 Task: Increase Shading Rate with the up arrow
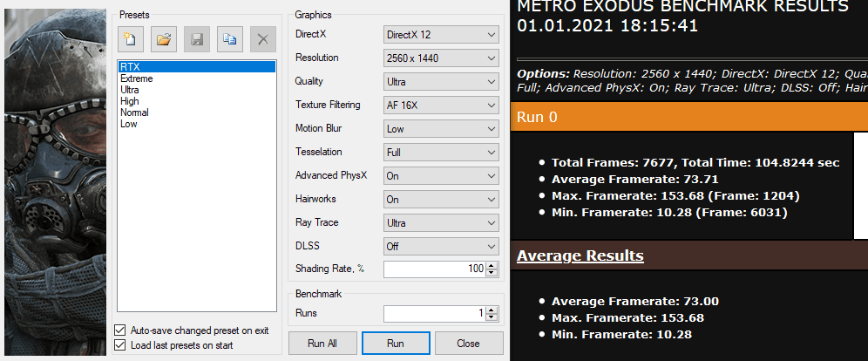[492, 266]
